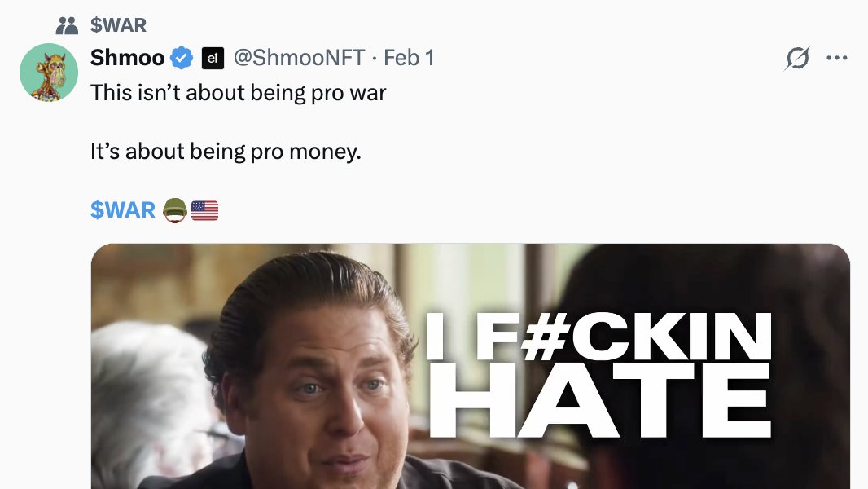Open the three-dot more options menu
This screenshot has height=489, width=868.
point(836,58)
